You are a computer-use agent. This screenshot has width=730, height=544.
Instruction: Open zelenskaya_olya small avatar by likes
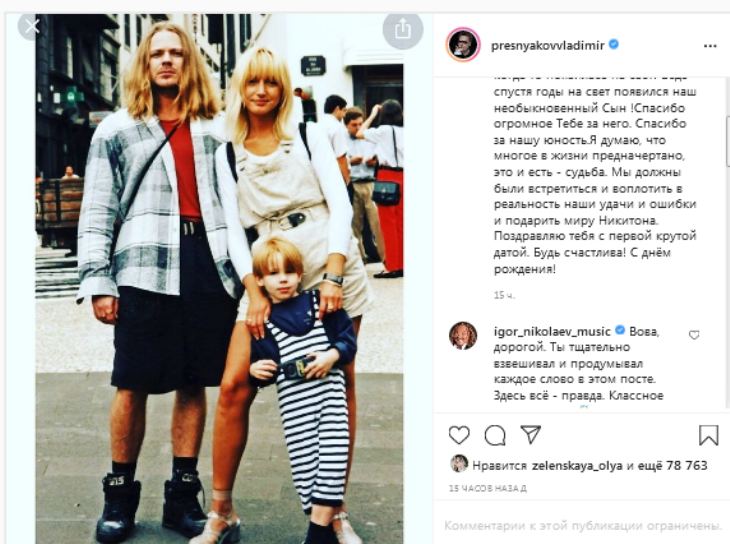(459, 464)
